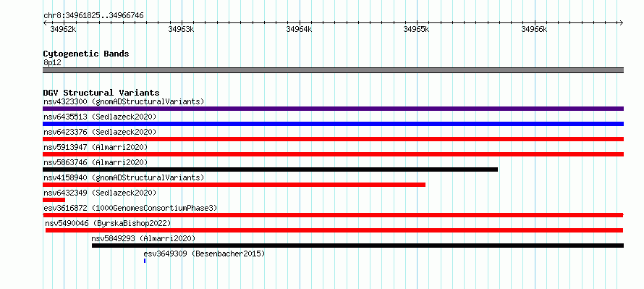This screenshot has width=644, height=289.
Task: Click the Cytogenetic Bands track title
Action: point(86,54)
